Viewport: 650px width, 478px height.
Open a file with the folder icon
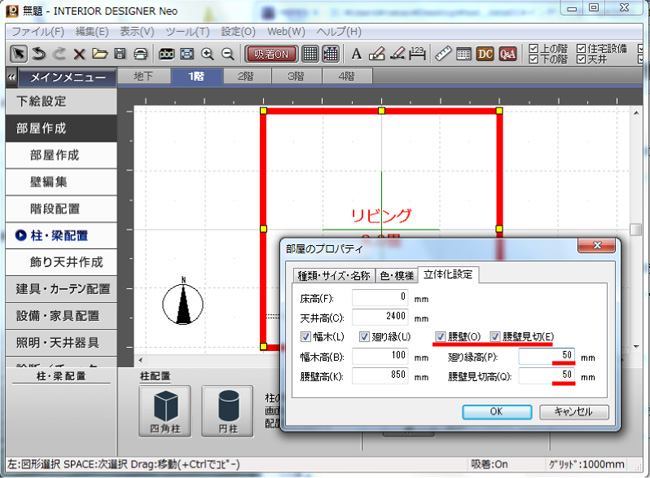tap(99, 53)
